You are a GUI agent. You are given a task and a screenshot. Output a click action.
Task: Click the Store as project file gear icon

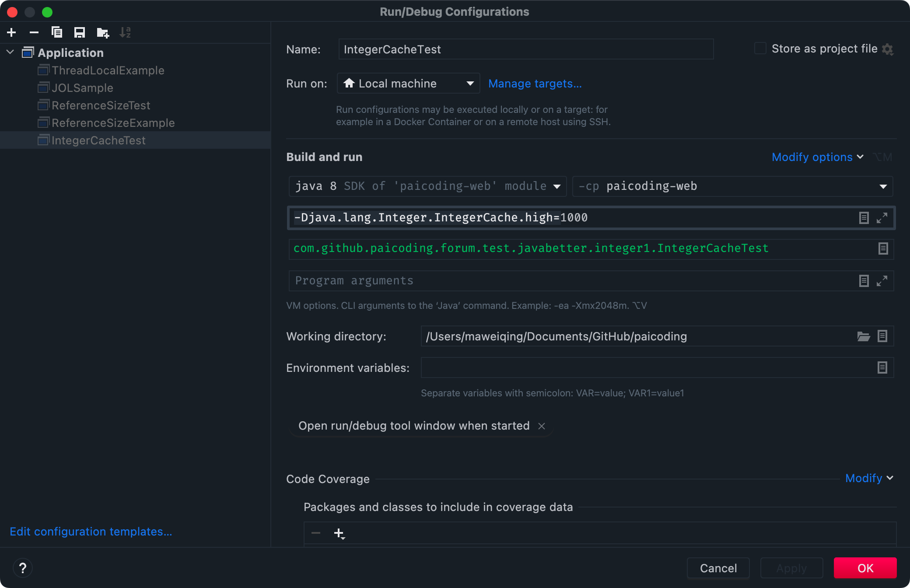[x=888, y=49]
